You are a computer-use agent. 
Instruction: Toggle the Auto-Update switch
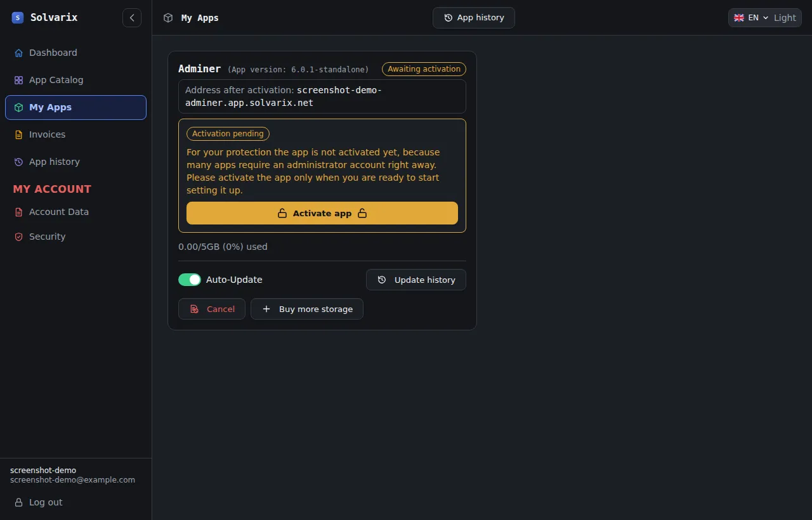190,280
